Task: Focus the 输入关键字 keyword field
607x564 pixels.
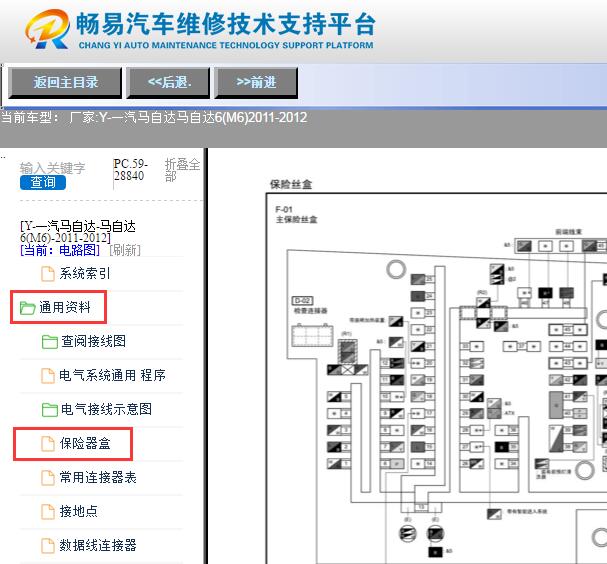Action: 53,168
